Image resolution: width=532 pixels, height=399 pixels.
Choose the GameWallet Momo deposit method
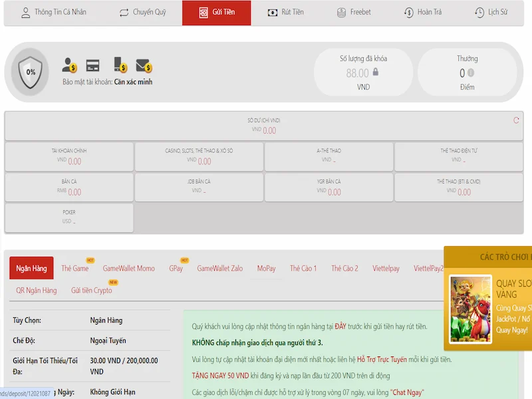click(128, 269)
